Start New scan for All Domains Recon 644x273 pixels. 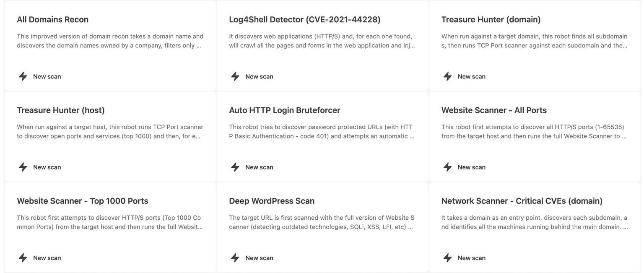click(47, 76)
